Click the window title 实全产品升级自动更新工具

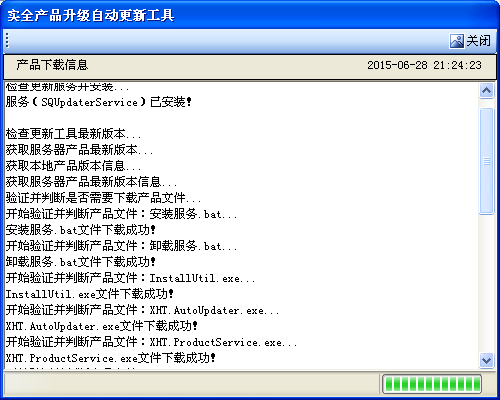click(91, 15)
